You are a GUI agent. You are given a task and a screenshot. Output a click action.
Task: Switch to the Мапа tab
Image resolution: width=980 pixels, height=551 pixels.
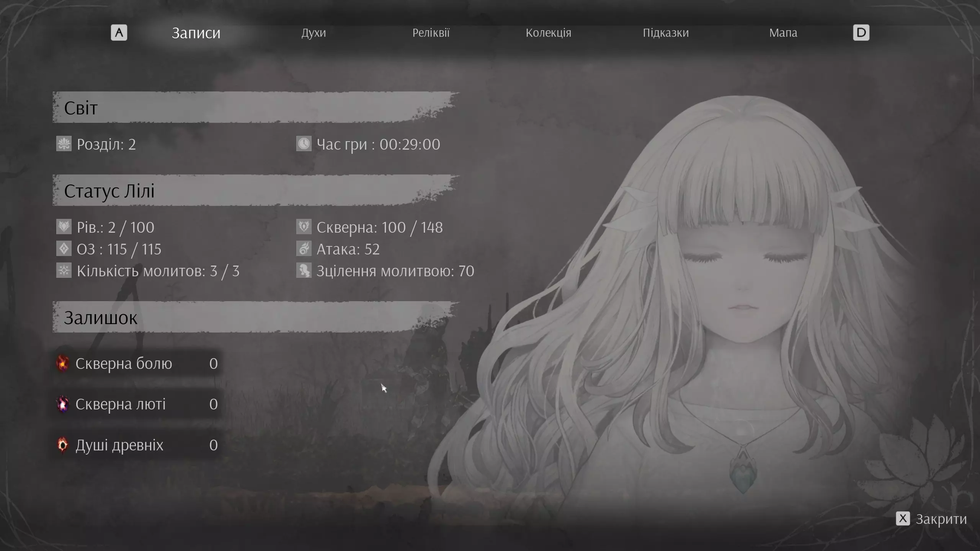[x=783, y=33]
